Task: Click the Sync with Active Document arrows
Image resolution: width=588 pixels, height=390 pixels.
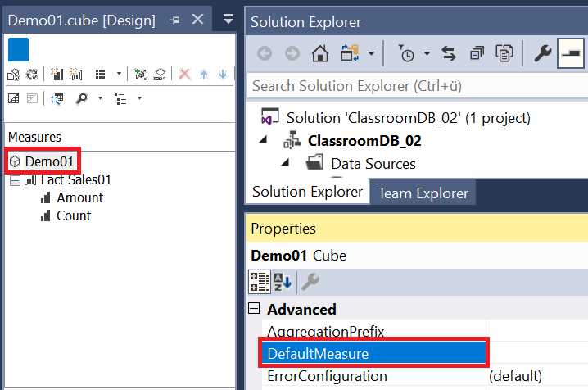Action: point(449,54)
